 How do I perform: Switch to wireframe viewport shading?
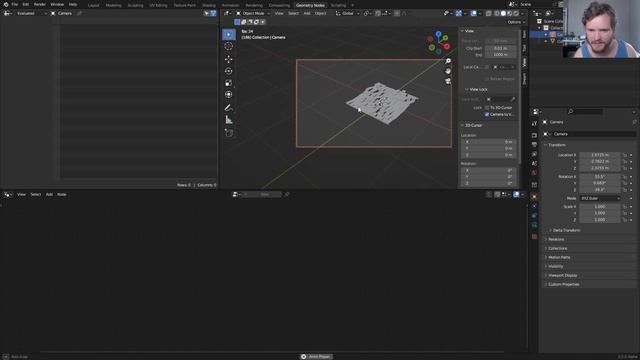(497, 13)
